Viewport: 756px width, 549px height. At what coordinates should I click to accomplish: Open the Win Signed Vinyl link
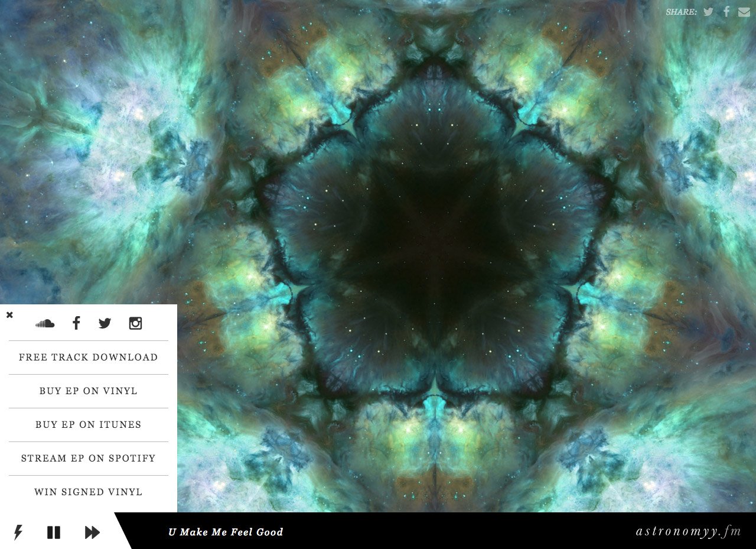click(88, 492)
